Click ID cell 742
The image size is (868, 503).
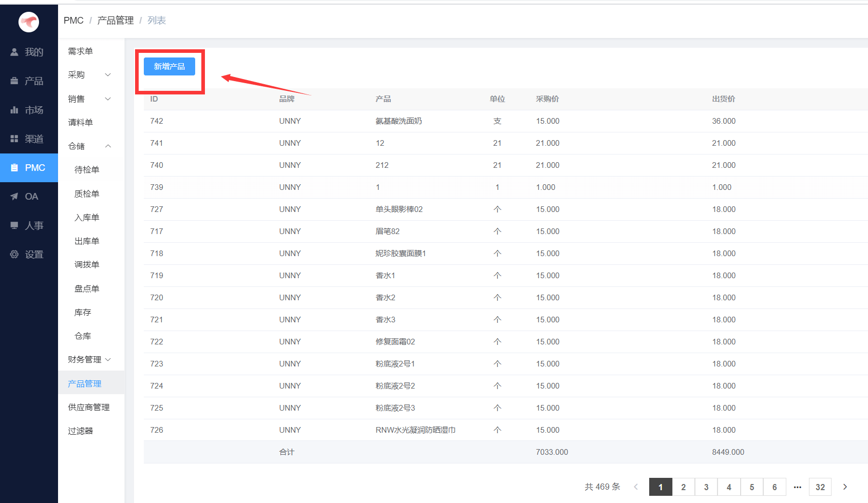click(x=157, y=121)
